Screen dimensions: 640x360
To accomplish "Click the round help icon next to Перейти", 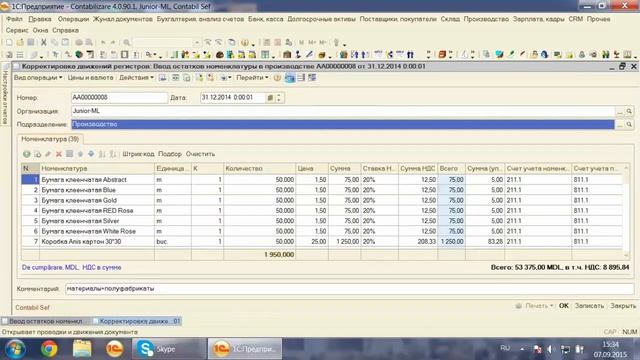I will click(277, 78).
